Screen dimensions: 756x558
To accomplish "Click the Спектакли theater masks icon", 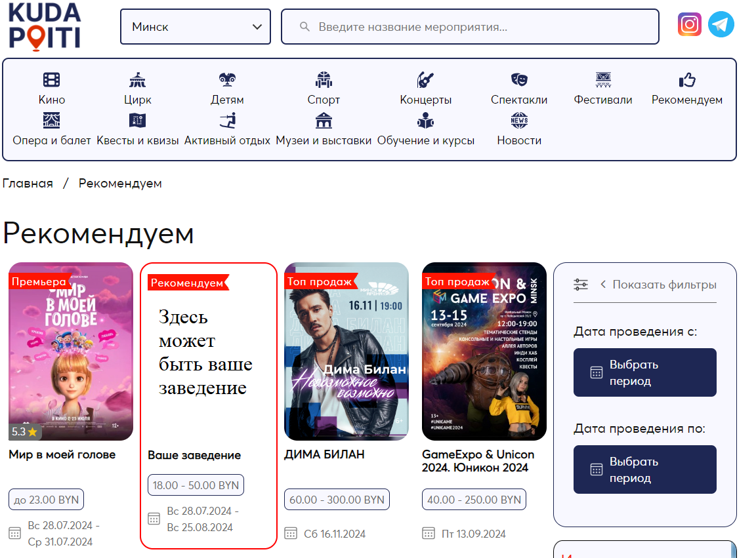I will (x=519, y=79).
